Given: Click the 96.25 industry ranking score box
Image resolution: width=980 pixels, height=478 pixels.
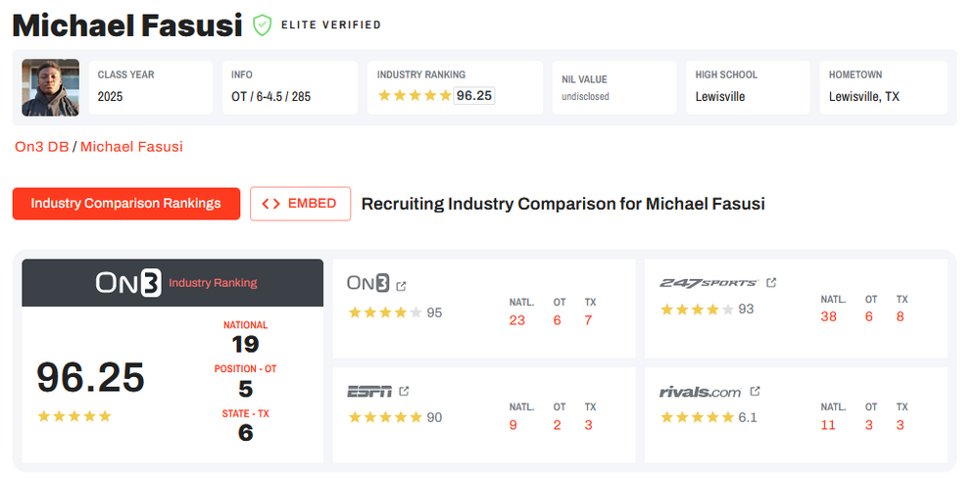Looking at the screenshot, I should point(474,96).
